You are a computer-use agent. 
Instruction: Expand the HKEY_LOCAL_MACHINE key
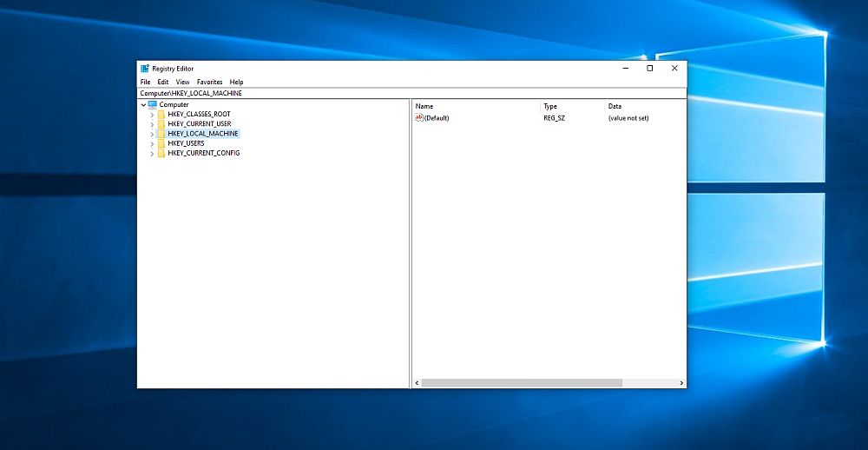click(152, 134)
